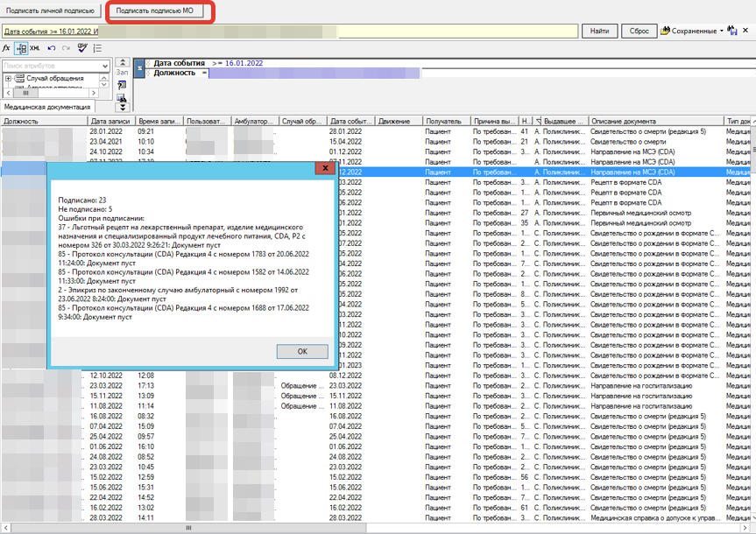Sort by Дата записи column header

coord(111,122)
